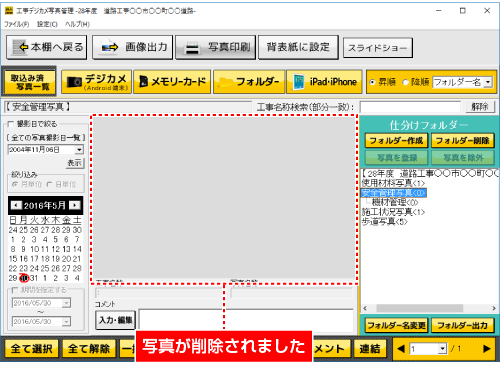Open the 2004年11月06日 date dropdown
Image resolution: width=500 pixels, height=366 pixels.
point(79,150)
